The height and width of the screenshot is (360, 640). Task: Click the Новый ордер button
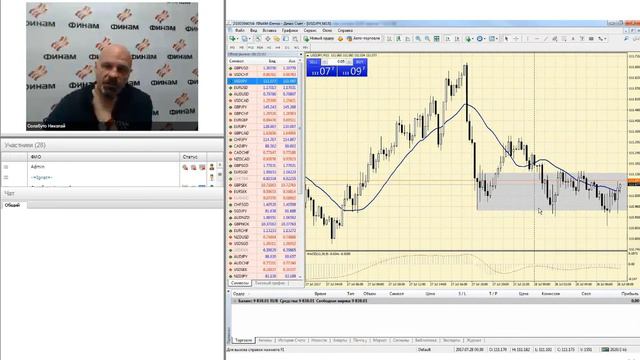(318, 39)
